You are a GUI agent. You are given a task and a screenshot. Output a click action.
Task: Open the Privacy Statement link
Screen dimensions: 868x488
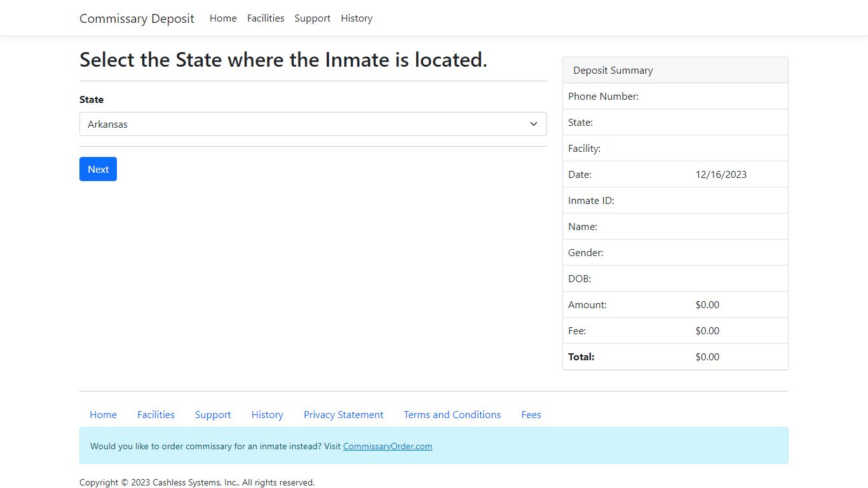(343, 414)
